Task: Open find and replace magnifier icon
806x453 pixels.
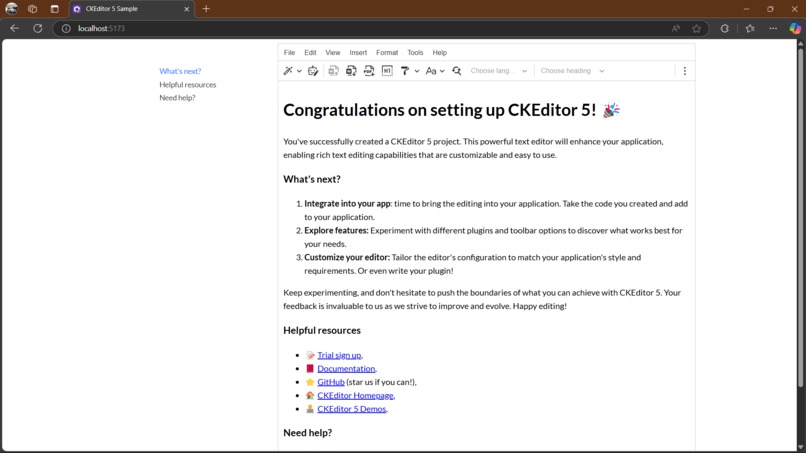Action: (456, 71)
